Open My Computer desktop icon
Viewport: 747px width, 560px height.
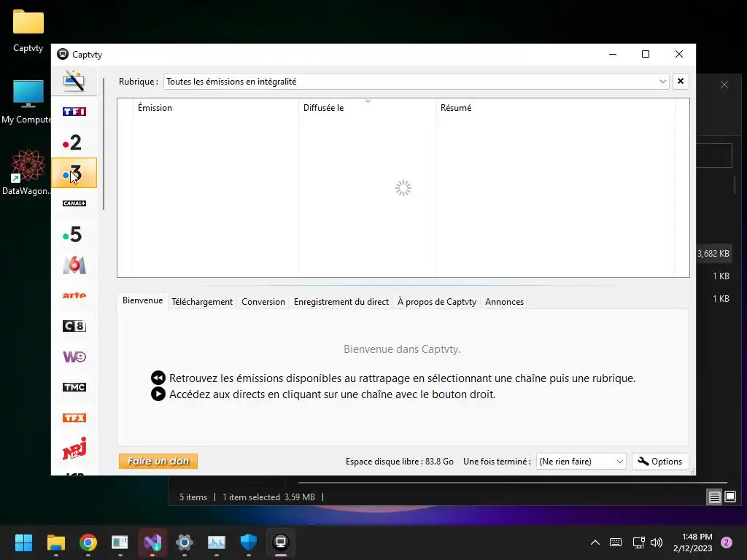point(27,101)
